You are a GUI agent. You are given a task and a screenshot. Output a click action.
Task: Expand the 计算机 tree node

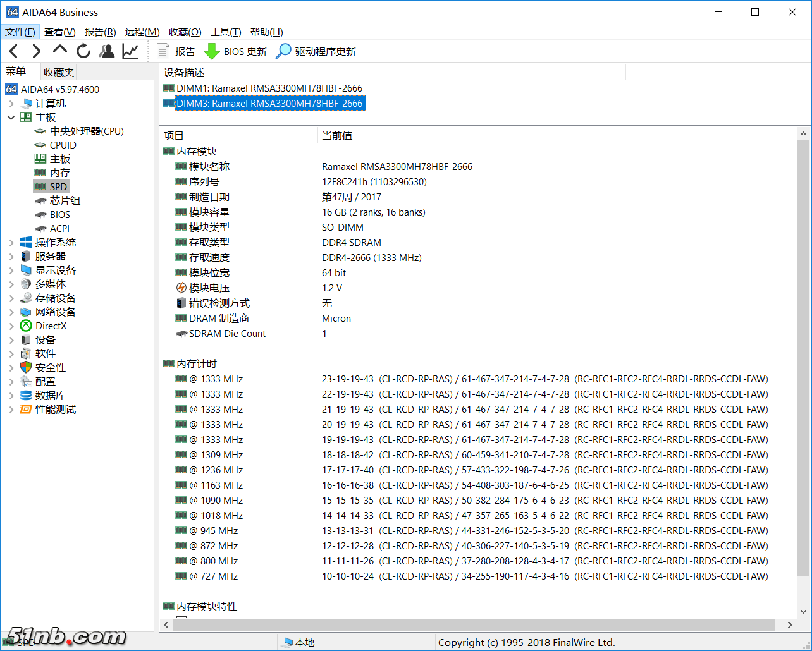(11, 104)
